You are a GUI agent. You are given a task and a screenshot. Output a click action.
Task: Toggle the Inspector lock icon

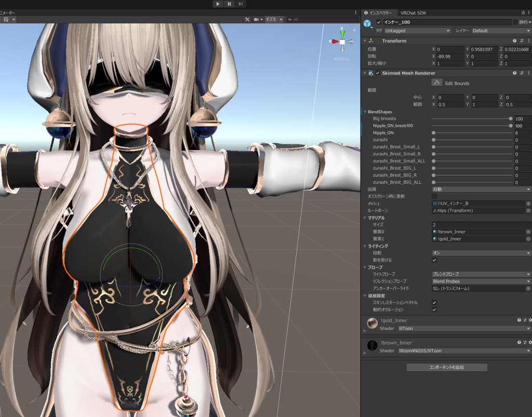point(523,12)
